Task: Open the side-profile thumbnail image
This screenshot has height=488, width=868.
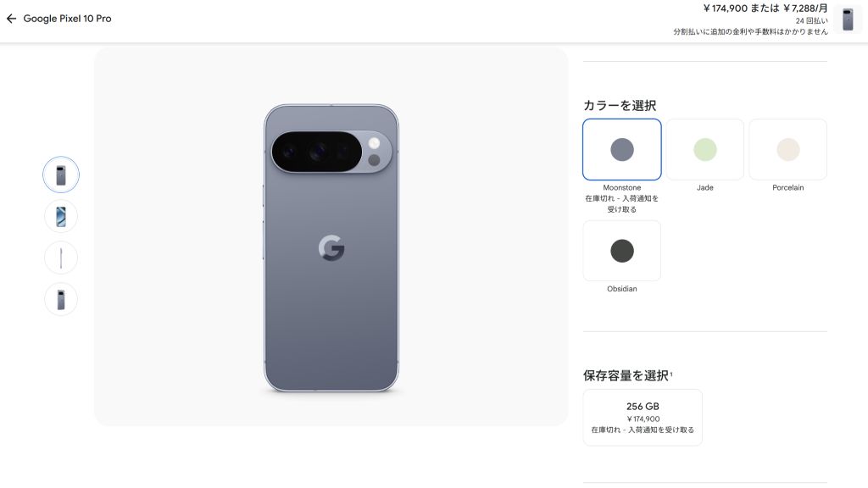Action: [61, 258]
